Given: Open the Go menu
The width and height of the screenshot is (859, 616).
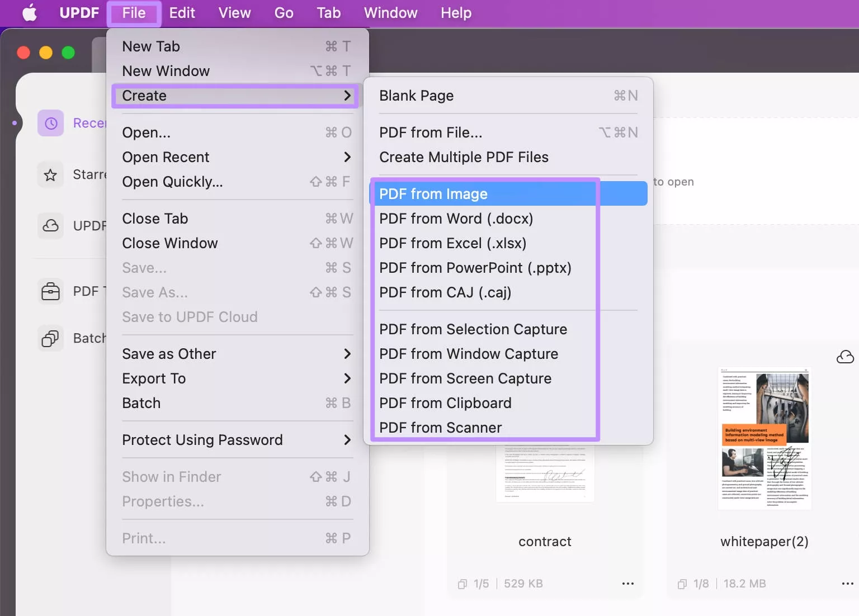Looking at the screenshot, I should 284,13.
